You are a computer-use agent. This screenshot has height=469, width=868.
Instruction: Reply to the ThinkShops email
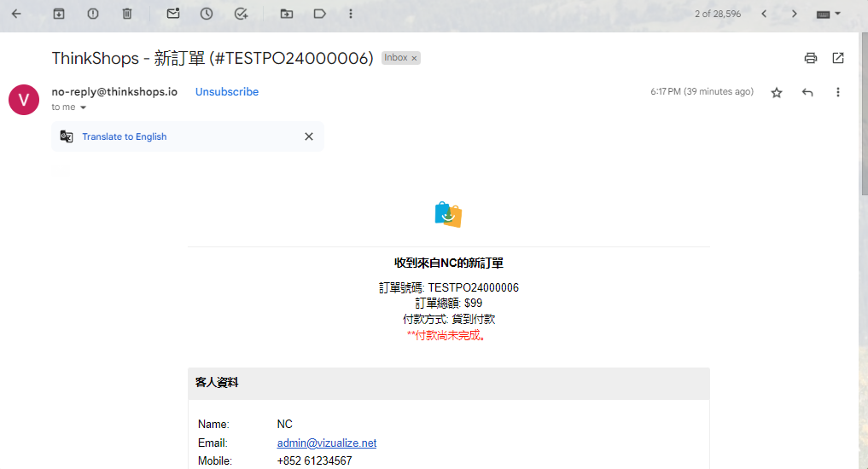pos(807,92)
